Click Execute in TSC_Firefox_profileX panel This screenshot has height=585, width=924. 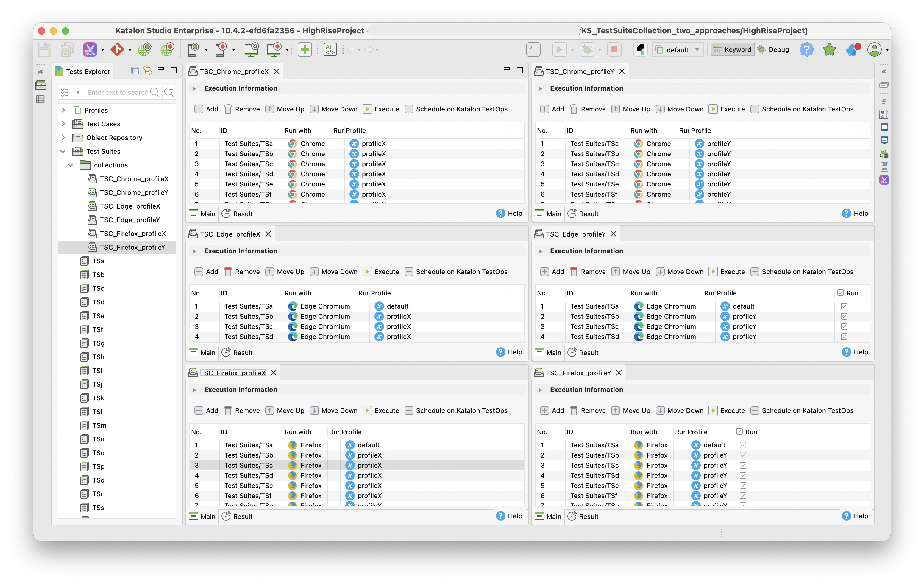pyautogui.click(x=381, y=410)
